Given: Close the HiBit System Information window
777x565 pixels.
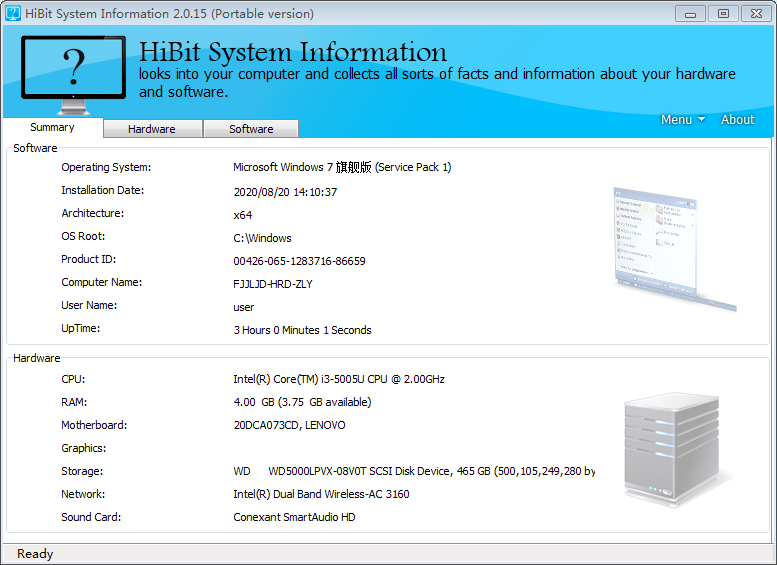Looking at the screenshot, I should (x=753, y=13).
